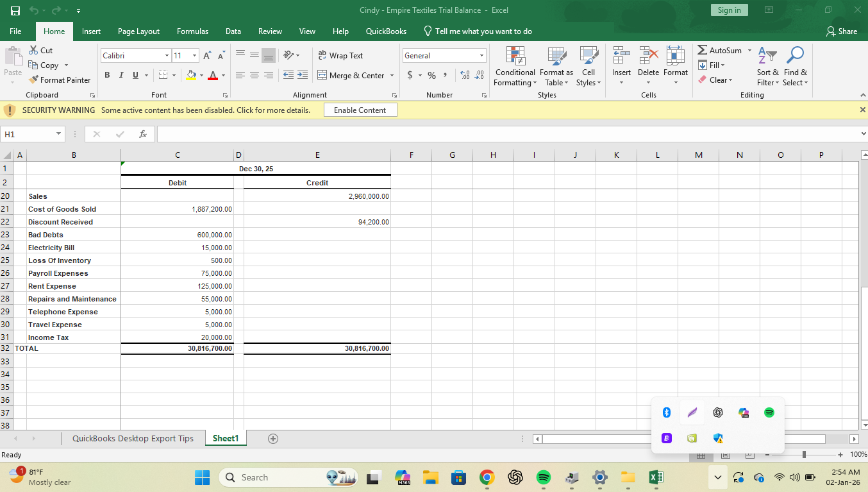Open Chrome from the Windows taskbar
Viewport: 868px width, 492px height.
tap(487, 477)
